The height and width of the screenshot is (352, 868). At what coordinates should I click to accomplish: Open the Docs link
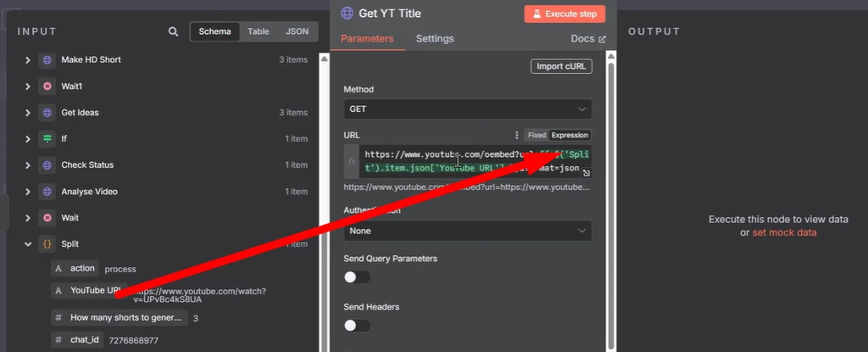[588, 39]
